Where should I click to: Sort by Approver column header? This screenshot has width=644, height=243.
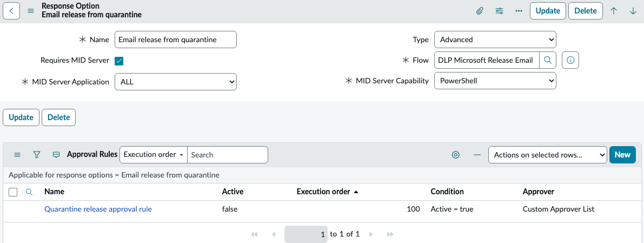click(539, 192)
